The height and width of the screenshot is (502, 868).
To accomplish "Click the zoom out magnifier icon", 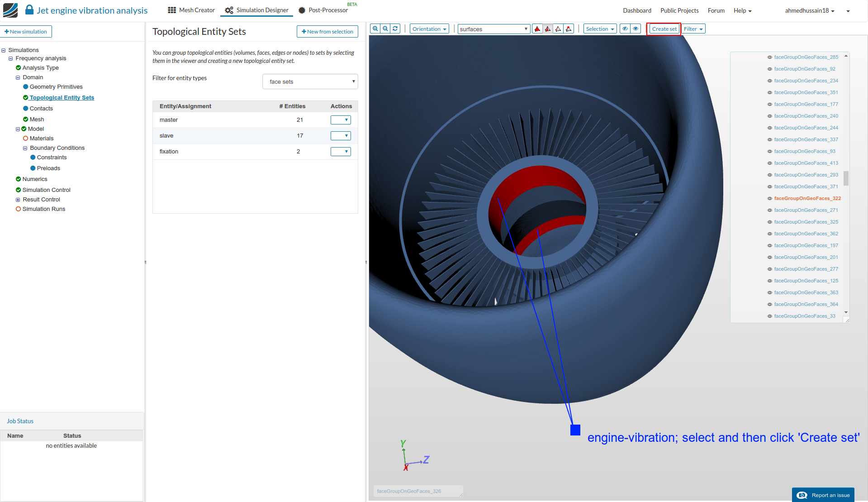I will tap(385, 29).
